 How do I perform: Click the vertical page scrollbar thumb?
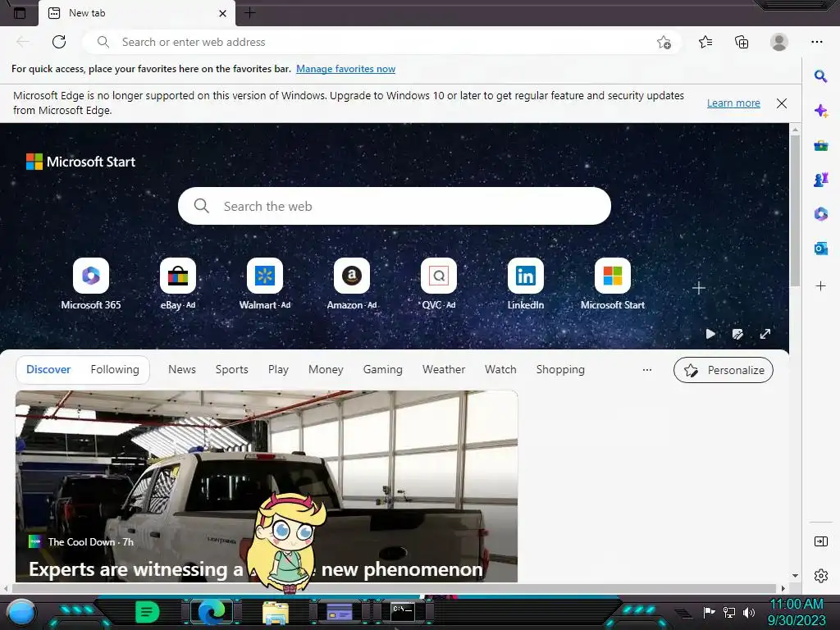(796, 210)
